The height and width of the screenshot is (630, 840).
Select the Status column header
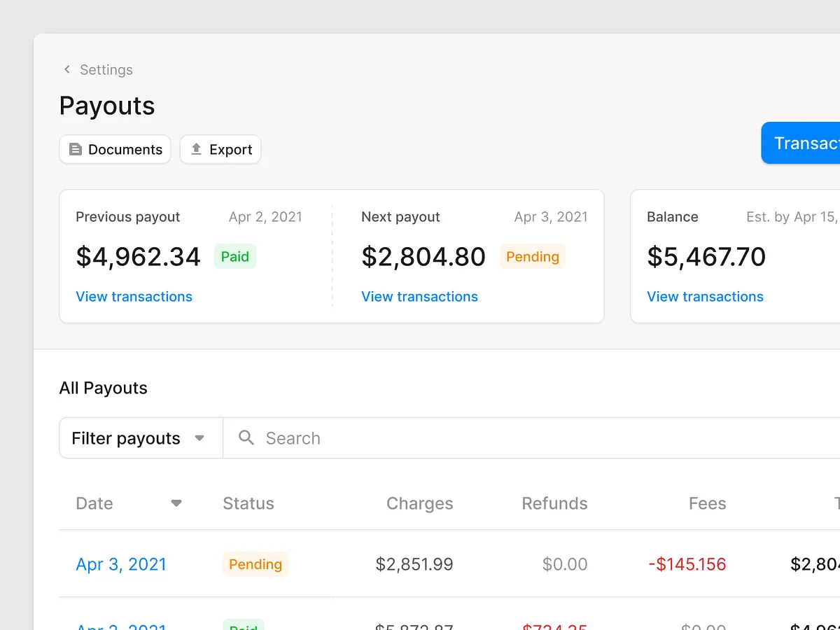point(248,503)
